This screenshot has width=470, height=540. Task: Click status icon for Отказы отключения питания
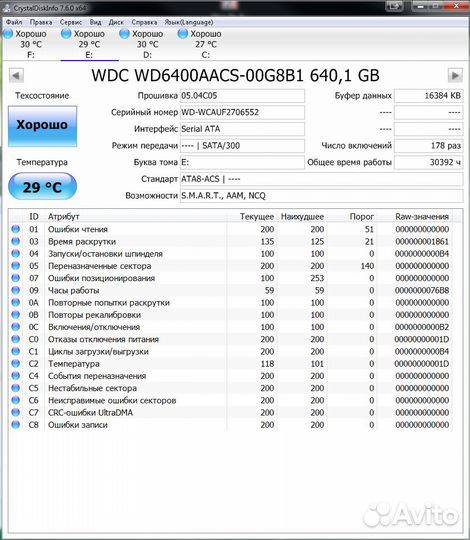pos(15,339)
